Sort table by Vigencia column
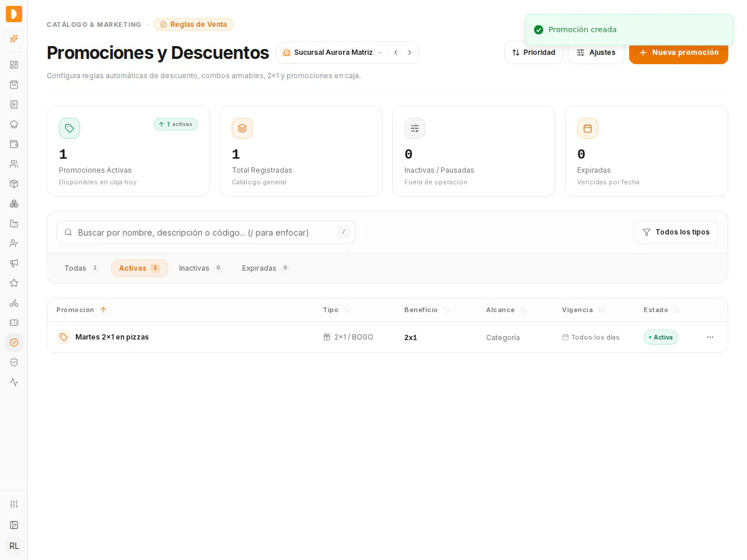 tap(583, 310)
